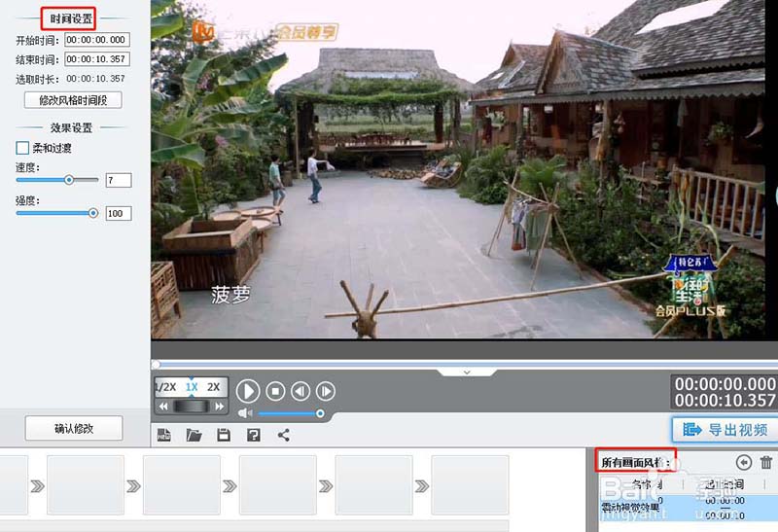Save the project with the floppy disk icon

click(x=224, y=435)
